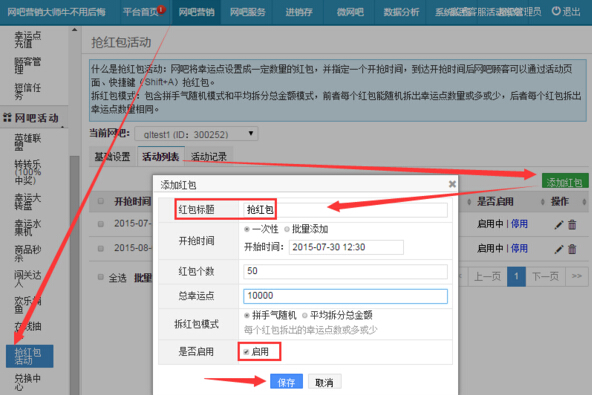Jump to last page with >> button
Image resolution: width=592 pixels, height=395 pixels.
tap(577, 276)
